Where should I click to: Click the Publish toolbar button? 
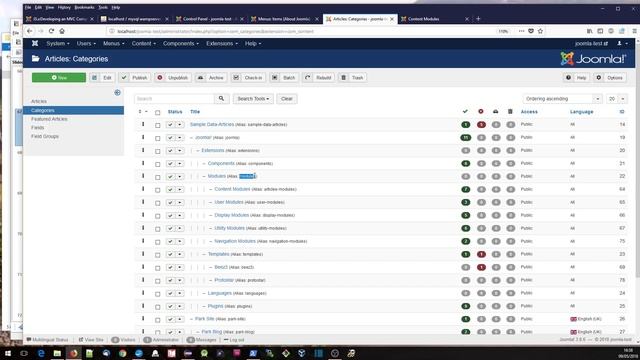[x=135, y=78]
